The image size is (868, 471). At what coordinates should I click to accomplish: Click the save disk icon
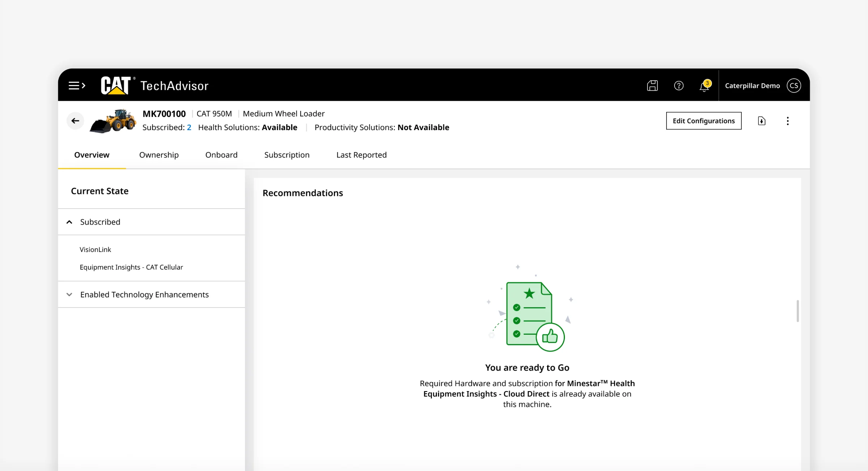point(652,86)
